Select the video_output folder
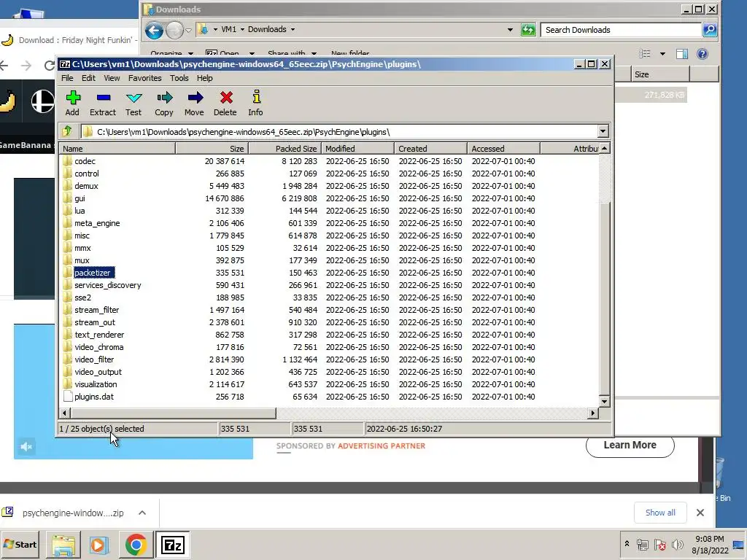The width and height of the screenshot is (747, 560). pyautogui.click(x=98, y=372)
